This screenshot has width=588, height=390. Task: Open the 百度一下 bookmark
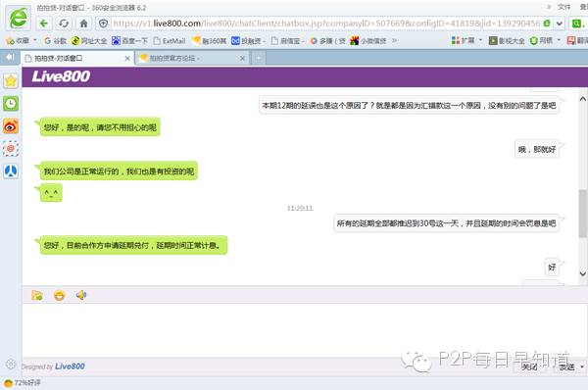pyautogui.click(x=129, y=40)
